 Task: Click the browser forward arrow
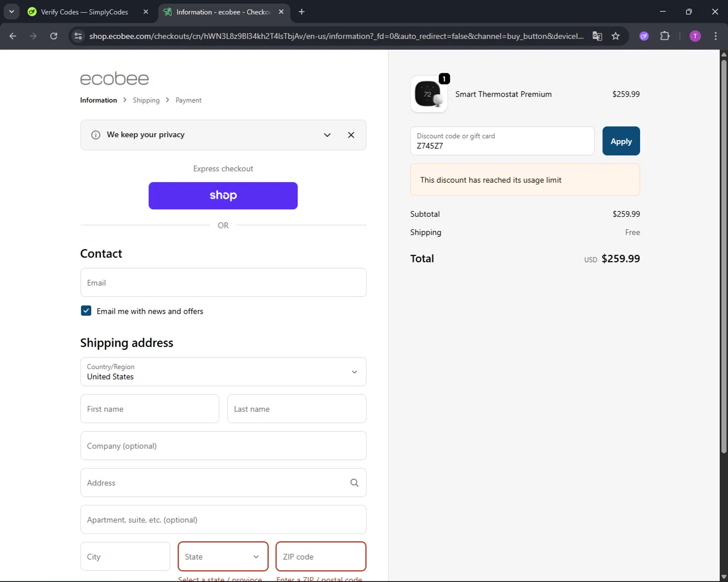coord(33,36)
